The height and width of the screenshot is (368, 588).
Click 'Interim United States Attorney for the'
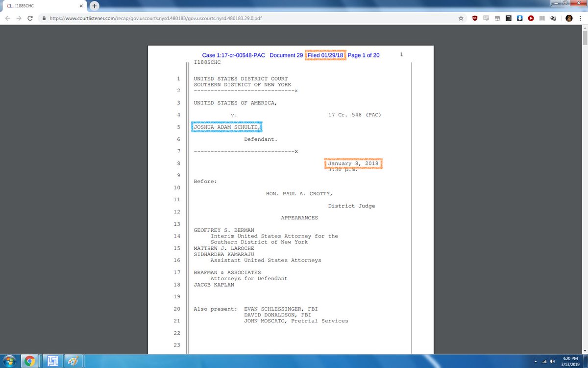coord(274,236)
